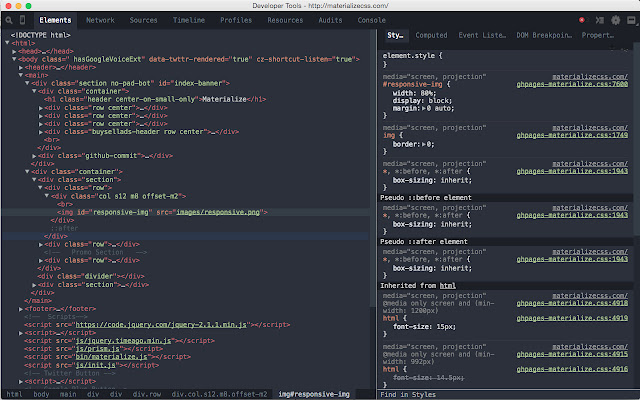Open the Computed styles tab
The height and width of the screenshot is (400, 640).
[431, 35]
